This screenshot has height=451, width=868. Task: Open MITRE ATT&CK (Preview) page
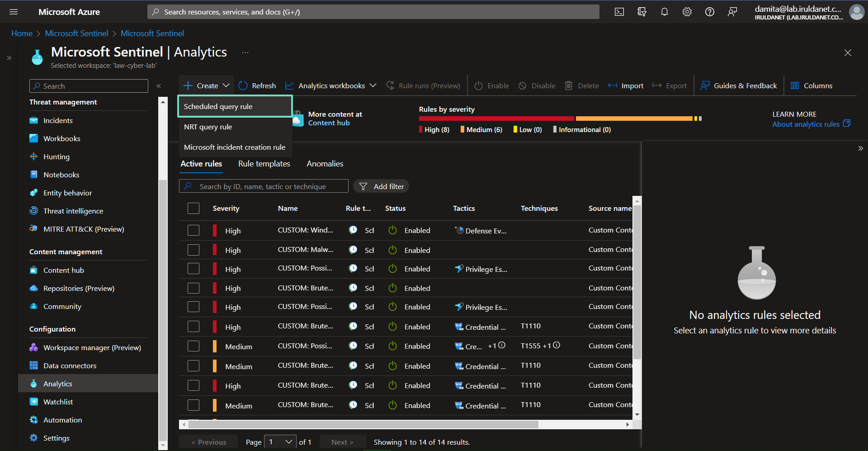click(84, 229)
